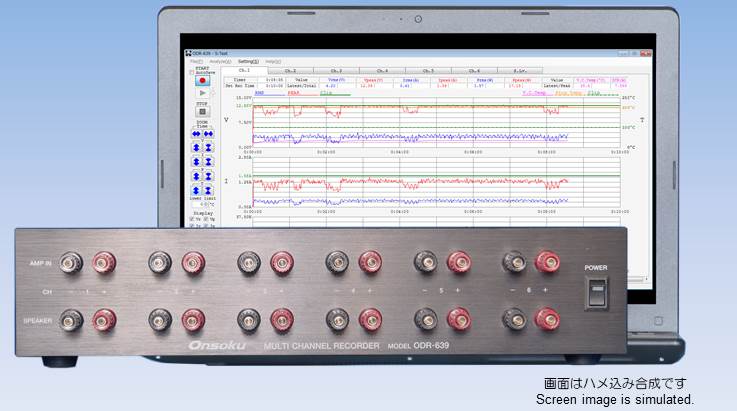The height and width of the screenshot is (411, 737).
Task: Switch to the Ch.1 tab
Action: click(x=244, y=71)
